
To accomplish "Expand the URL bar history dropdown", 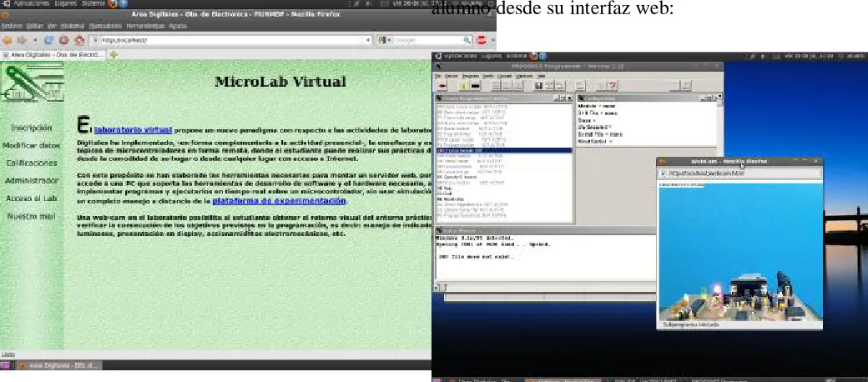I will pyautogui.click(x=369, y=40).
